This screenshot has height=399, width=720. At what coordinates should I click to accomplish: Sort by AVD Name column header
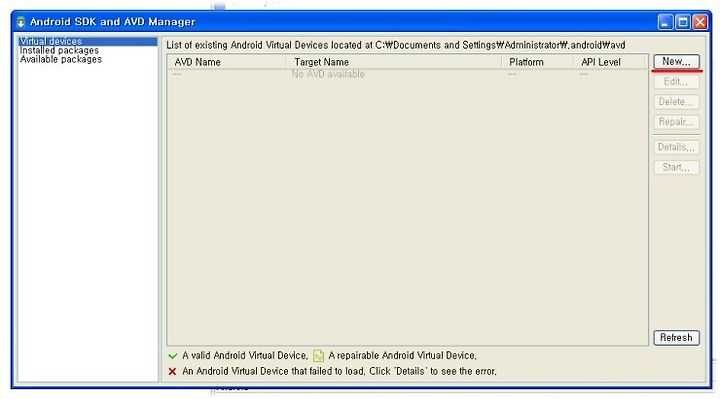(x=226, y=62)
